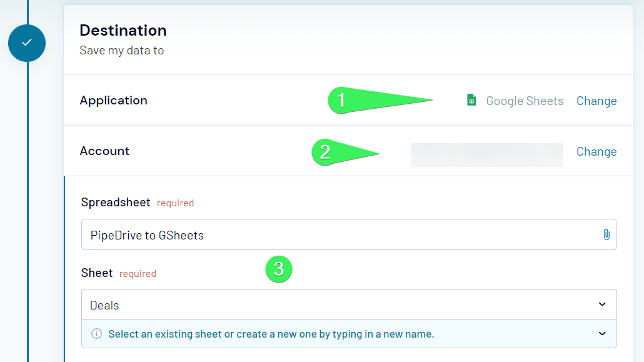This screenshot has height=362, width=644.
Task: Click the green number 3 annotation circle
Action: point(279,269)
